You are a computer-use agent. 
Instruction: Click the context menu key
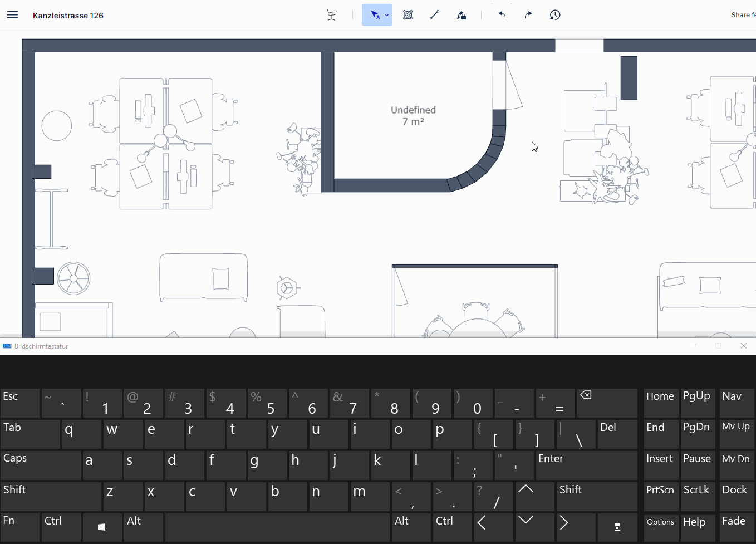(x=617, y=528)
